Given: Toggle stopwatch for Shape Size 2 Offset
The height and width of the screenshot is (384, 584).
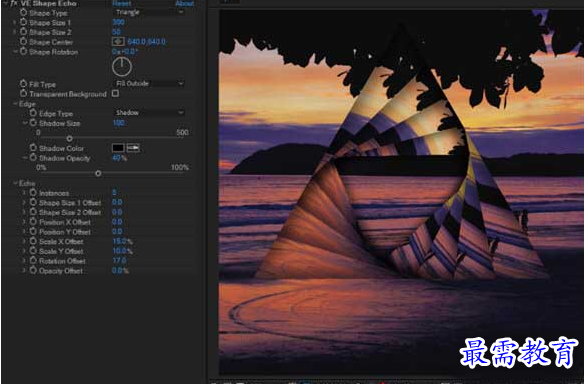Looking at the screenshot, I should (x=33, y=212).
